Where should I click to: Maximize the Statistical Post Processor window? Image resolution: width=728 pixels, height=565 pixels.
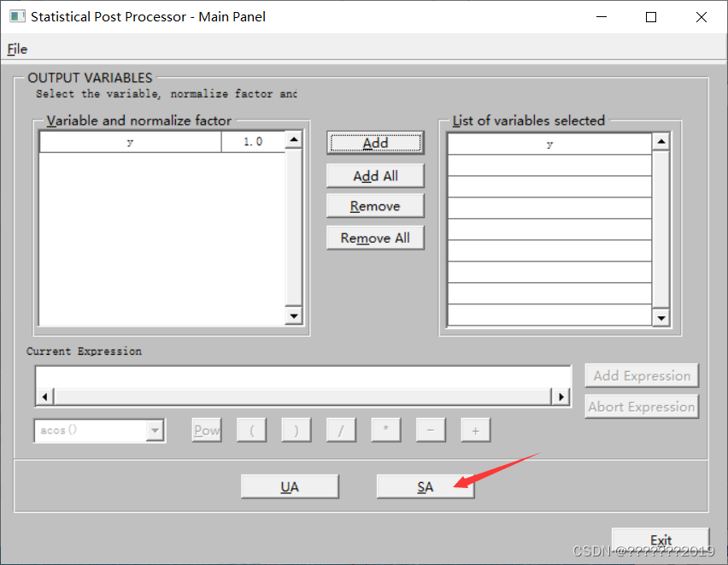pyautogui.click(x=651, y=17)
